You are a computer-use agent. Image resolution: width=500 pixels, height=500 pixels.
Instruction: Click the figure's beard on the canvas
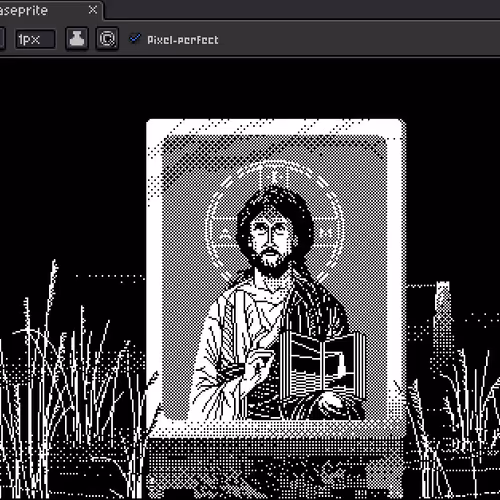pos(272,263)
